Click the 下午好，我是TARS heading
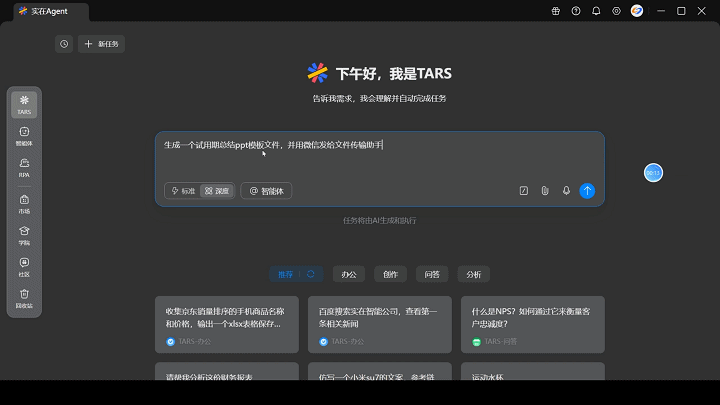 pos(394,73)
